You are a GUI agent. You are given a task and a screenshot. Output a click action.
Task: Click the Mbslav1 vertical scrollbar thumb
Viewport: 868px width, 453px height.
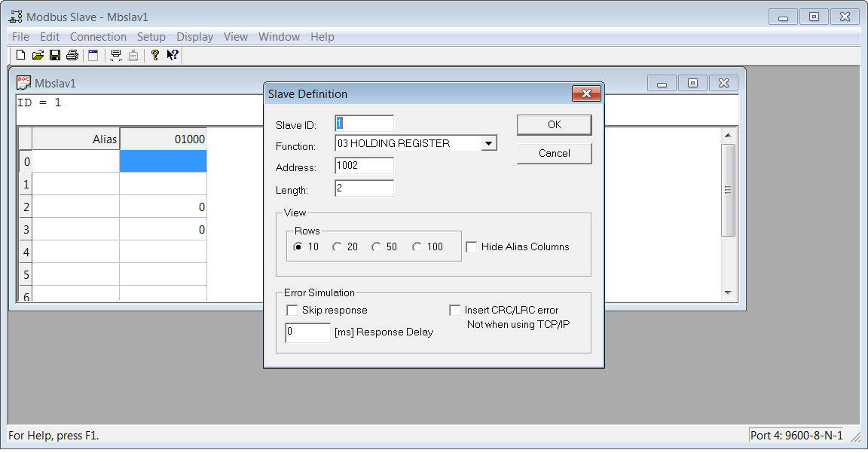pyautogui.click(x=728, y=190)
